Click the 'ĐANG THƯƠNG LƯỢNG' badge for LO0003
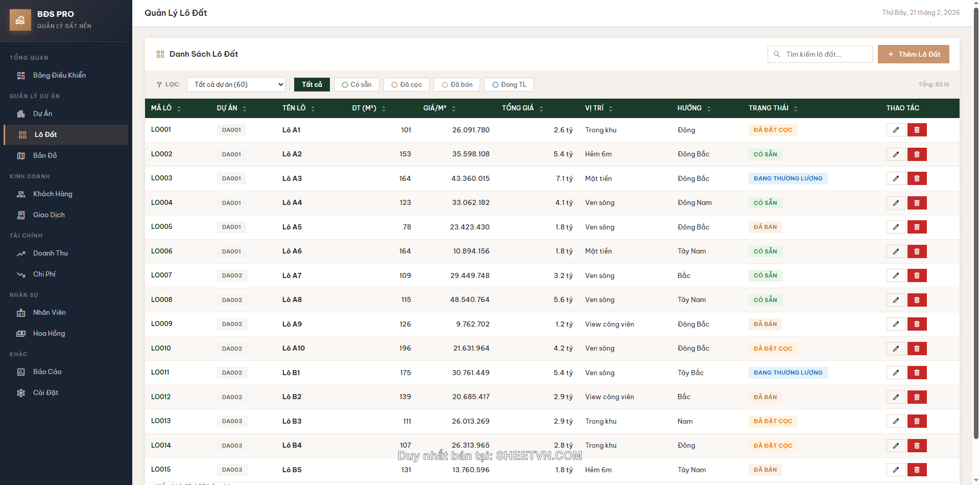 (x=787, y=178)
